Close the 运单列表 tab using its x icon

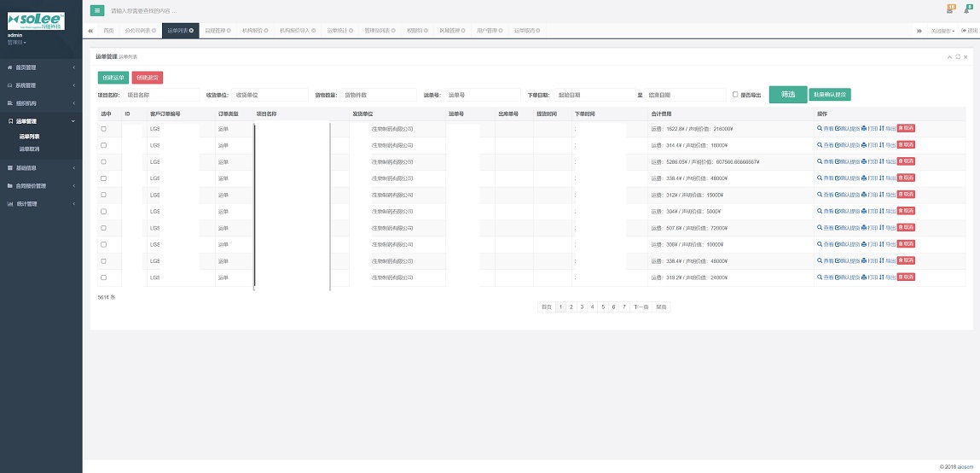pyautogui.click(x=191, y=31)
